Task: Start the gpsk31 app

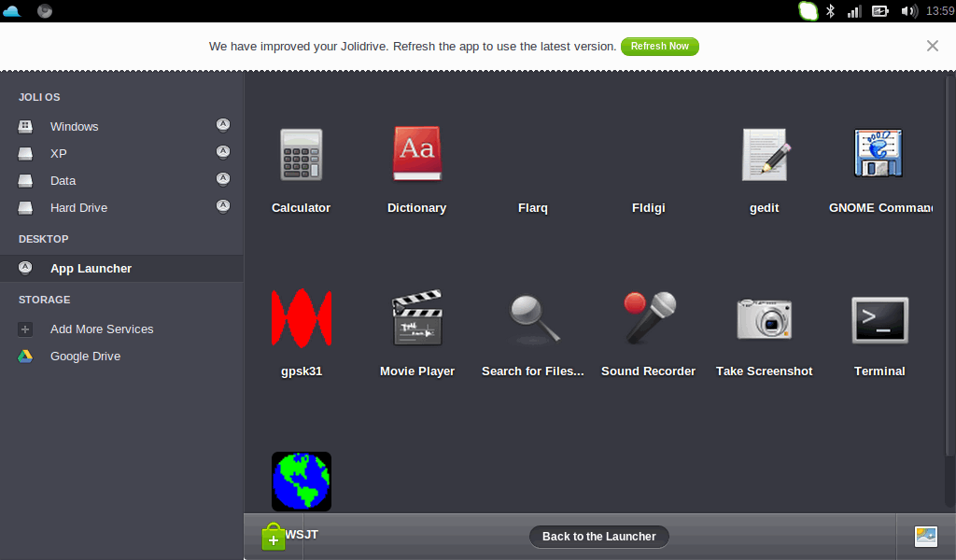Action: [x=301, y=319]
